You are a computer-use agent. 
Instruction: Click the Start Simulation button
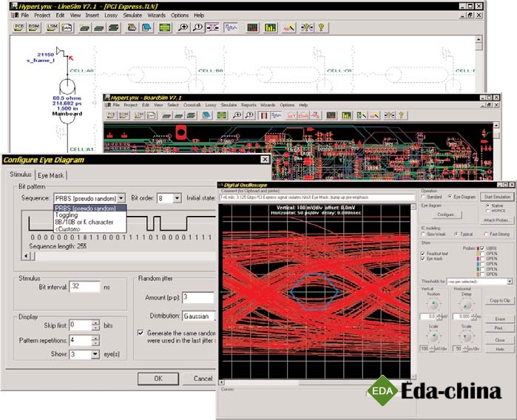[497, 197]
